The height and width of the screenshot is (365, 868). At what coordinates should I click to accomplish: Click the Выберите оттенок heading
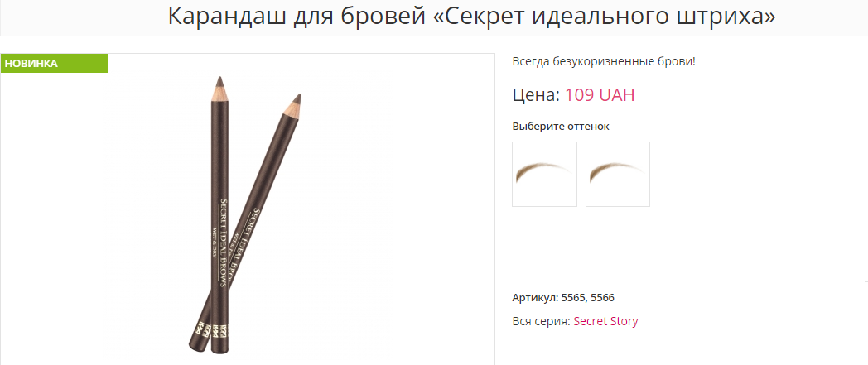click(561, 127)
